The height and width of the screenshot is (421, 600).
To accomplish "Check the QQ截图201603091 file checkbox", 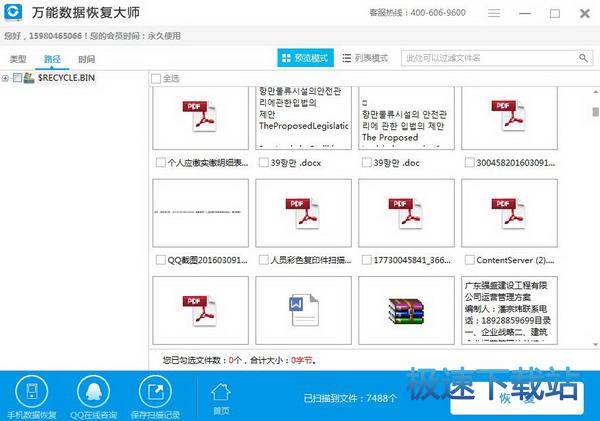I will [x=161, y=260].
